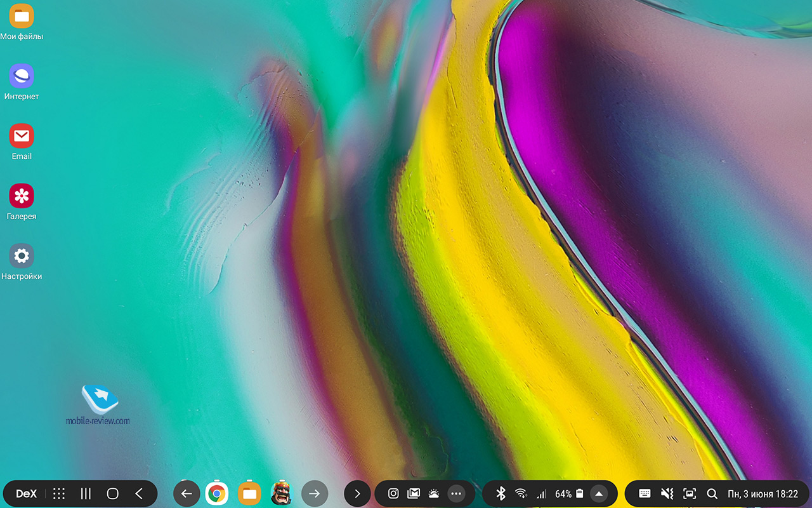This screenshot has height=508, width=812.
Task: Click the weather notification icon
Action: [x=434, y=493]
